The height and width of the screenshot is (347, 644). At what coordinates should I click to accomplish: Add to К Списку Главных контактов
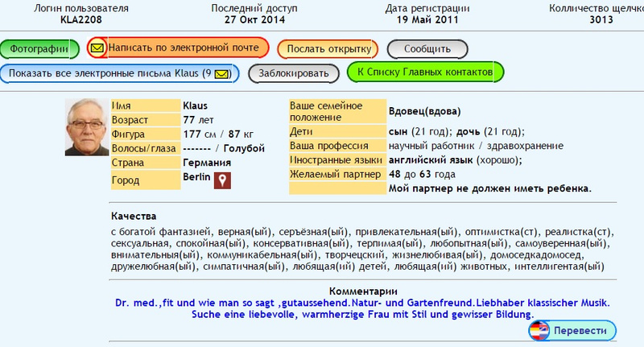pyautogui.click(x=425, y=72)
